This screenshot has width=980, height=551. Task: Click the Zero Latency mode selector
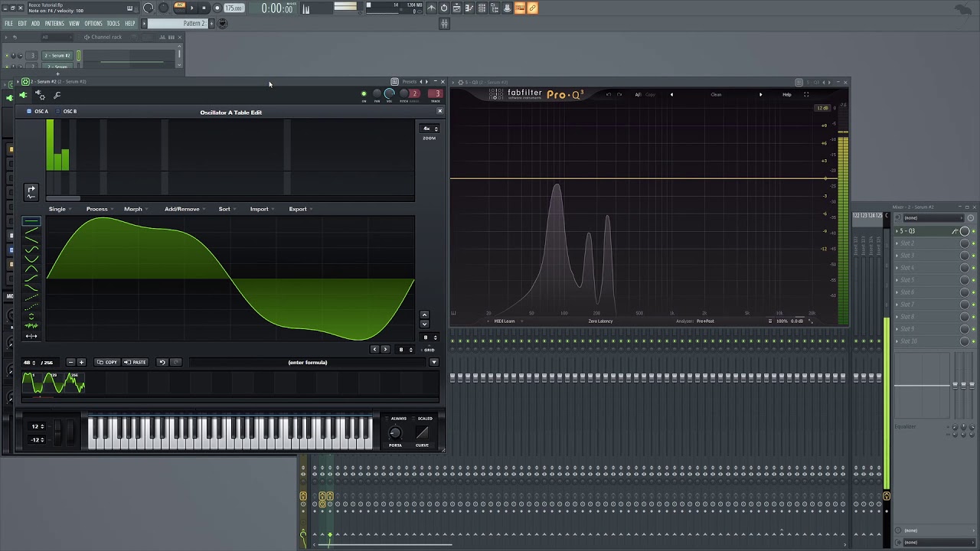(x=600, y=321)
